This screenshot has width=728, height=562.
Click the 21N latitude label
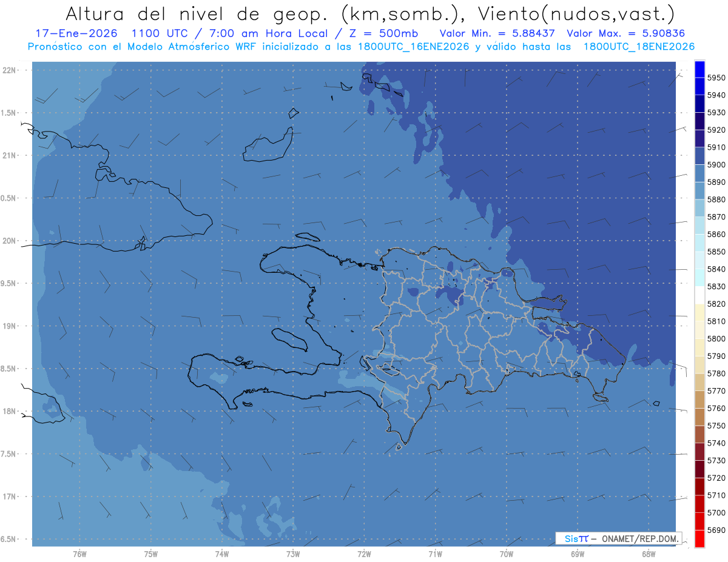(9, 156)
